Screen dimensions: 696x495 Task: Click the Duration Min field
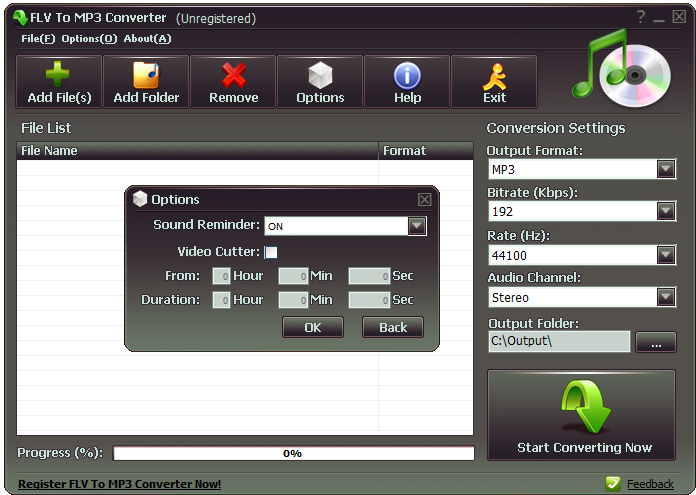point(293,300)
